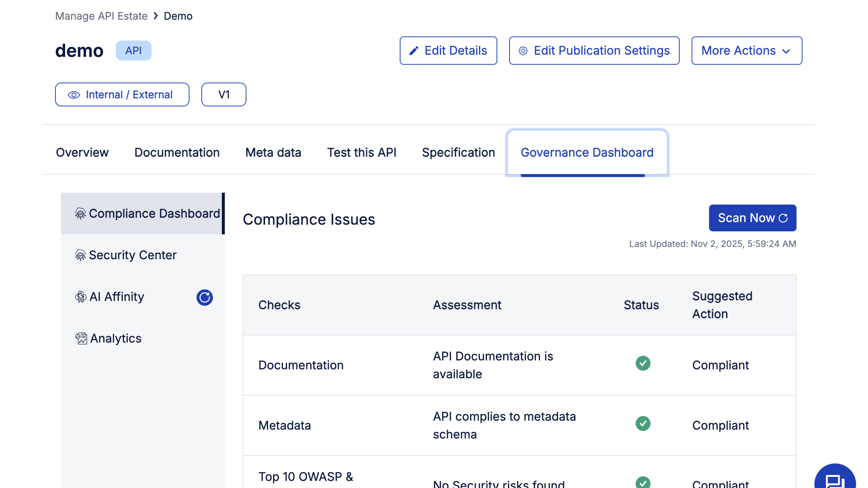
Task: Open the Test this API tab
Action: coord(361,152)
